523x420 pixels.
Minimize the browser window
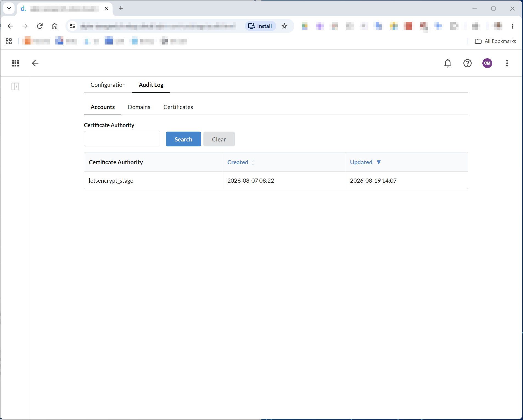[x=474, y=8]
